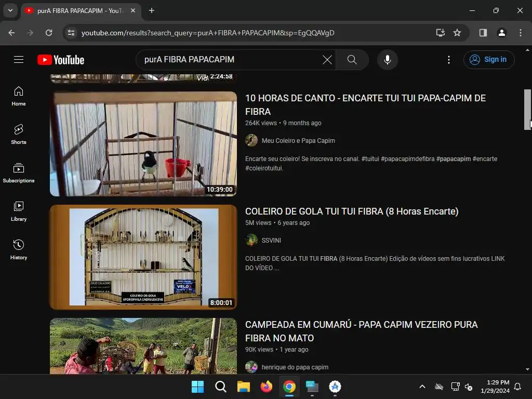Open Shorts in the sidebar
Viewport: 532px width, 399px height.
tap(19, 135)
